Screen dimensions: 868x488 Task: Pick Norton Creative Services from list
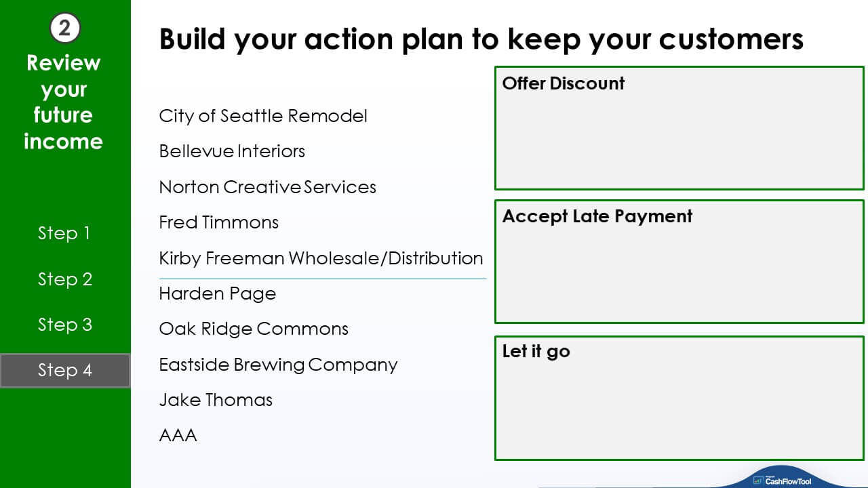267,187
